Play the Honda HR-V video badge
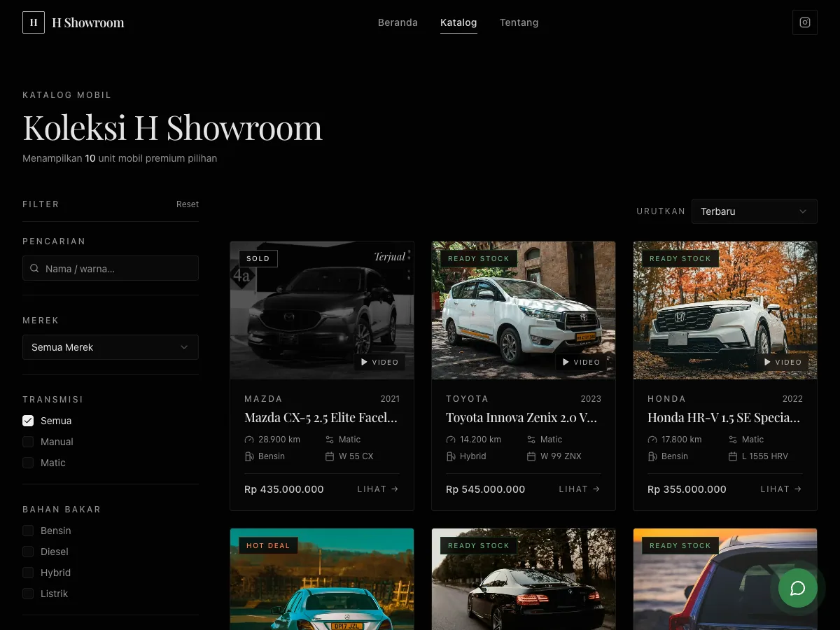840x630 pixels. [783, 362]
